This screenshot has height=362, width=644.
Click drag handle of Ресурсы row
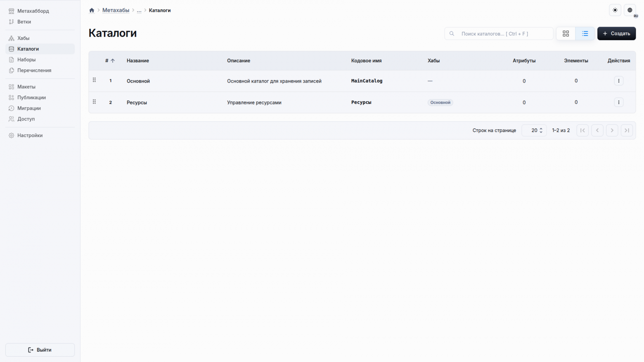[x=95, y=102]
